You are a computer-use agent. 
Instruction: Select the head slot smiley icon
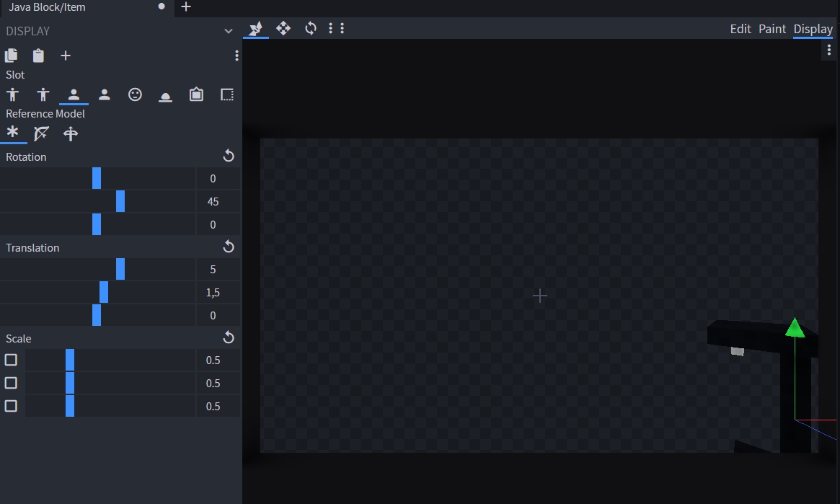135,94
